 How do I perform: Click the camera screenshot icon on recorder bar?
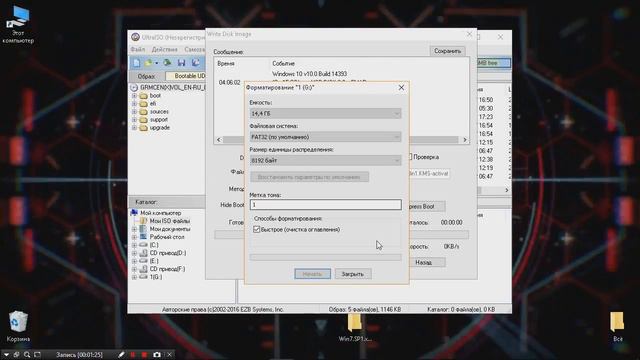click(x=157, y=355)
